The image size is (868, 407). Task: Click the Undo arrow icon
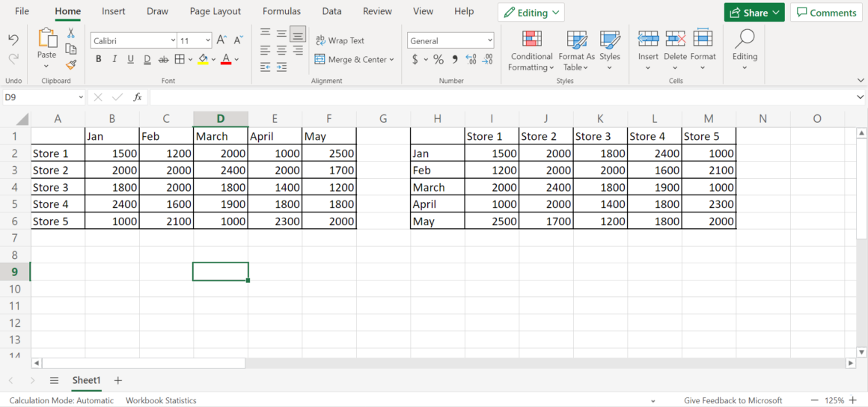coord(13,40)
